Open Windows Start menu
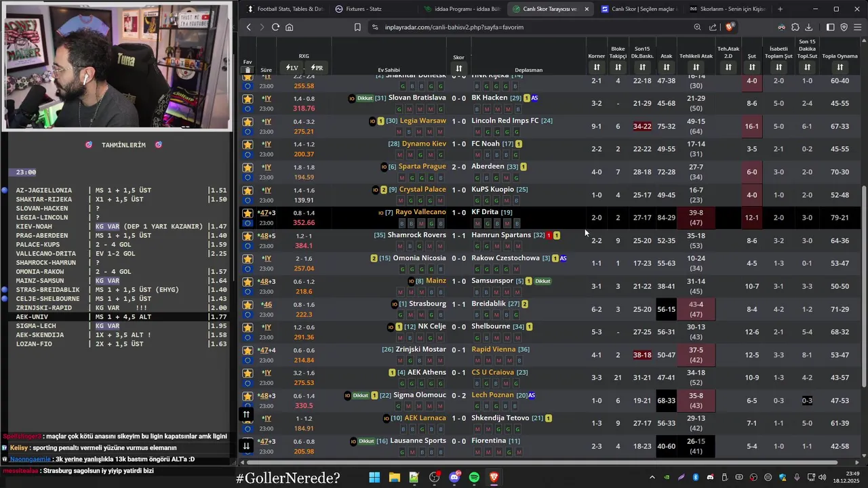 (x=374, y=478)
